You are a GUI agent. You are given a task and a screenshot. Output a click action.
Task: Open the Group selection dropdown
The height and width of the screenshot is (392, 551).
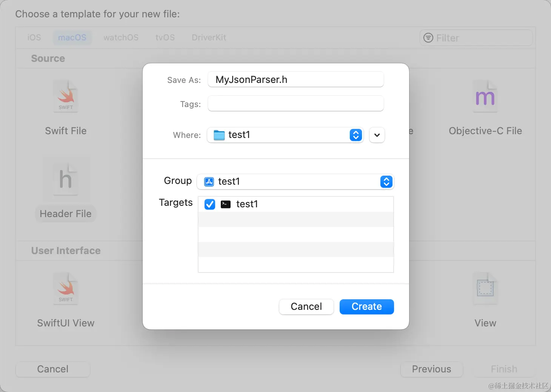pos(386,182)
